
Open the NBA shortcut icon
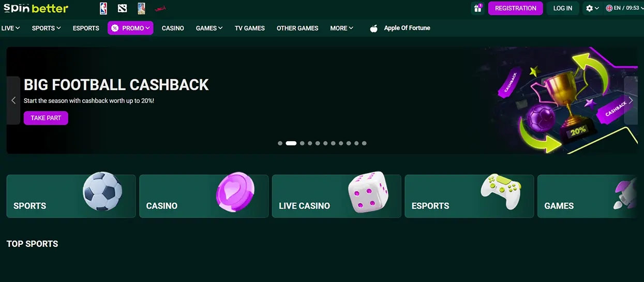(x=103, y=8)
